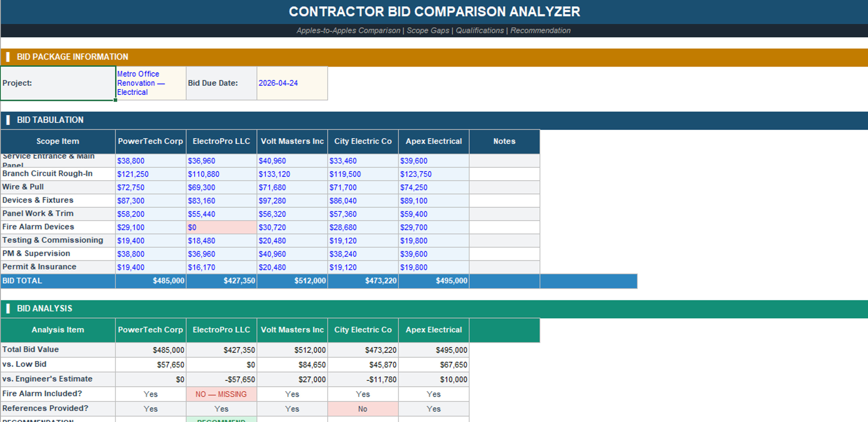Click Volt Masters Branch Circuit value $133,120
Screen dimensions: 868x422
292,174
